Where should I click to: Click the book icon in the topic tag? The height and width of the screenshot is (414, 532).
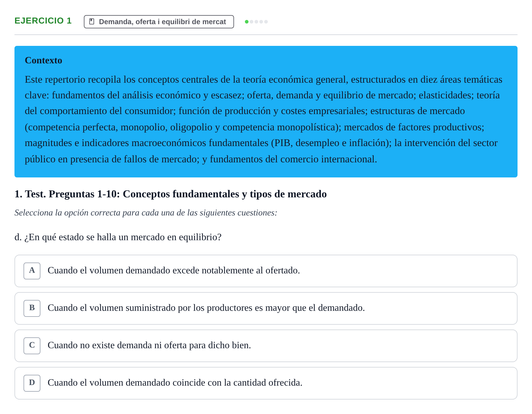point(92,22)
